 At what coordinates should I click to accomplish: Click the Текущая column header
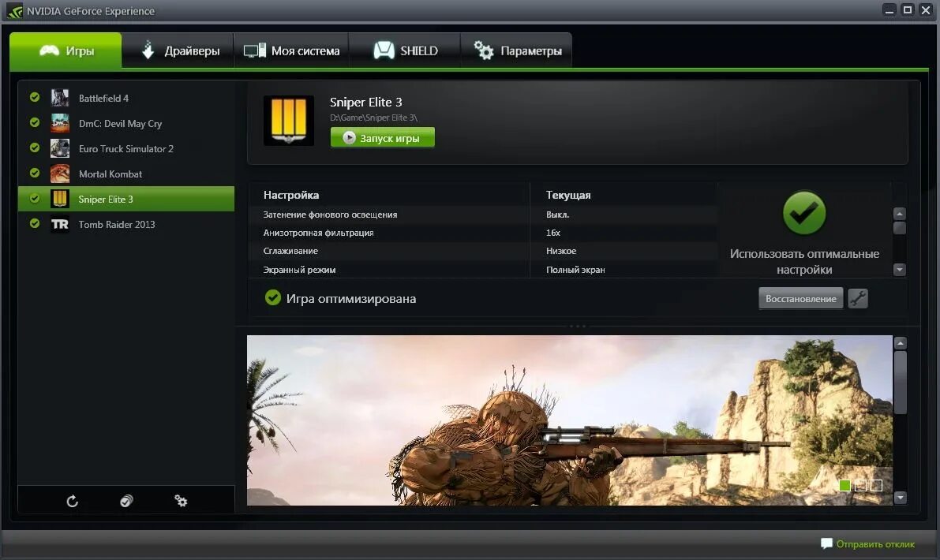pyautogui.click(x=568, y=195)
